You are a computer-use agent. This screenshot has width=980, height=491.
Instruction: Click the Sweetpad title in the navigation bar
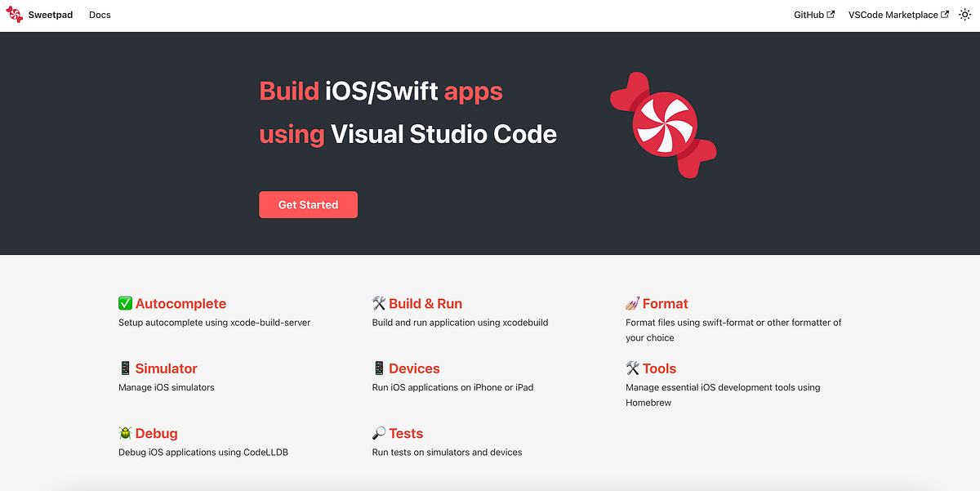(x=49, y=14)
